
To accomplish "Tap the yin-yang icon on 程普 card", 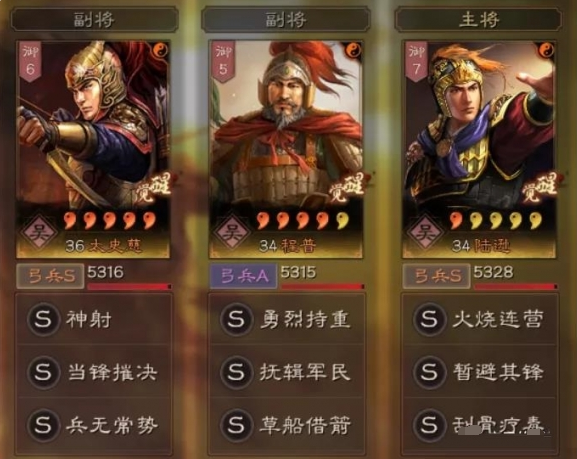I will click(353, 49).
